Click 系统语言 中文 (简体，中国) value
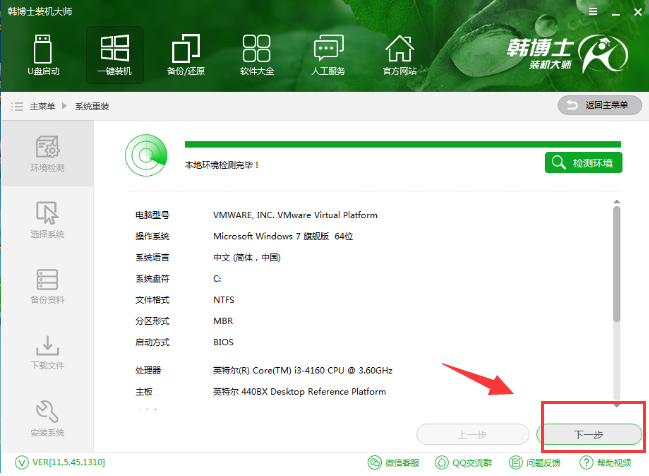The image size is (649, 476). [247, 257]
